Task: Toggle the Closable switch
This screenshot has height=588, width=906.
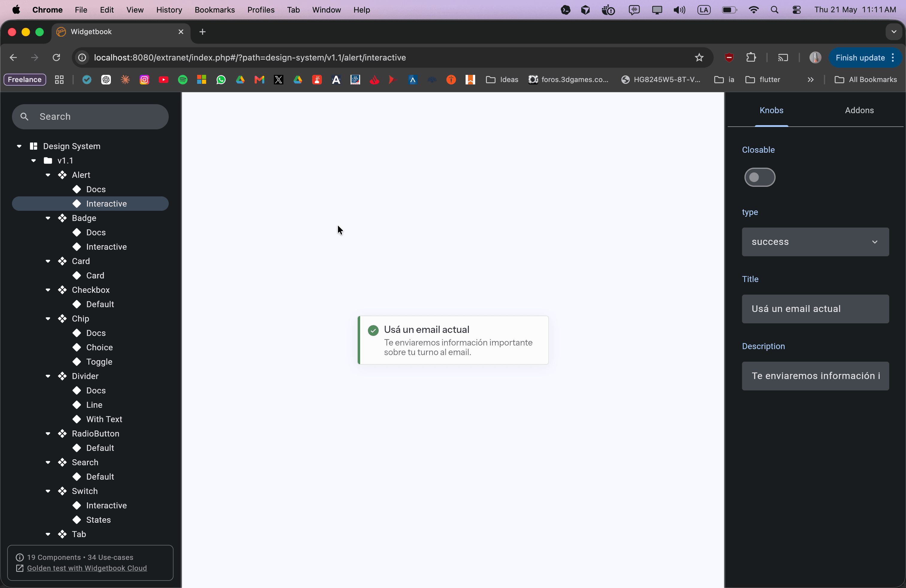Action: coord(759,177)
